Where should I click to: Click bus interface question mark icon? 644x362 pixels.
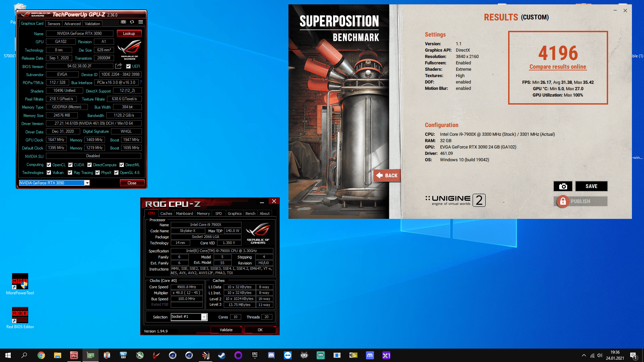point(141,82)
